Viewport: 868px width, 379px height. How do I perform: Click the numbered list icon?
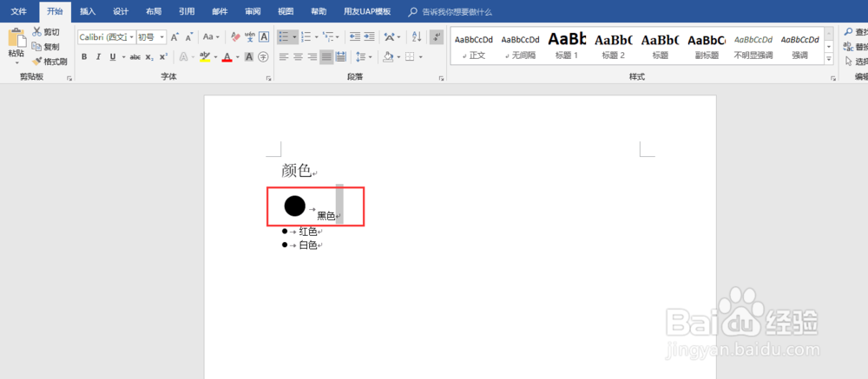[306, 37]
